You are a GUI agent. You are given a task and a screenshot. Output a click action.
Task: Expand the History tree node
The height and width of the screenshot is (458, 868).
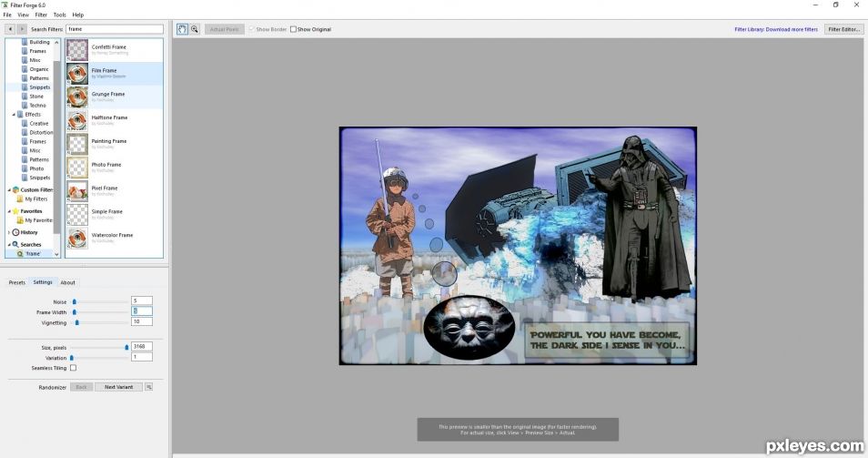[9, 232]
